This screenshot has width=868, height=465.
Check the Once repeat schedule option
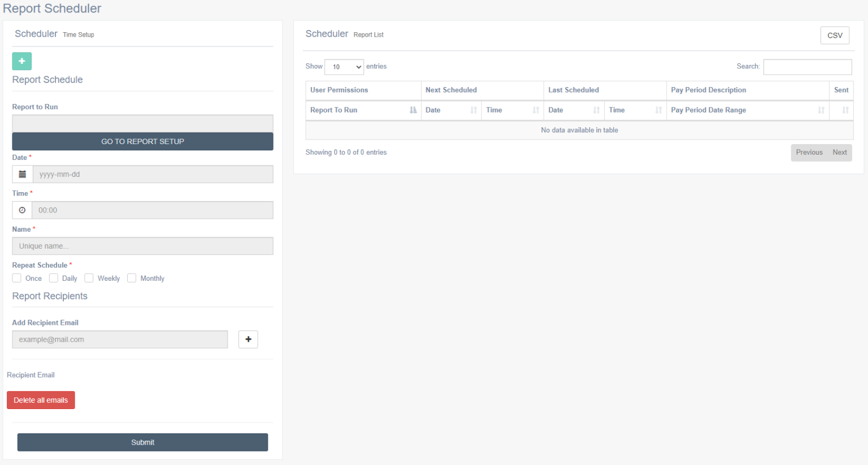[x=16, y=277]
